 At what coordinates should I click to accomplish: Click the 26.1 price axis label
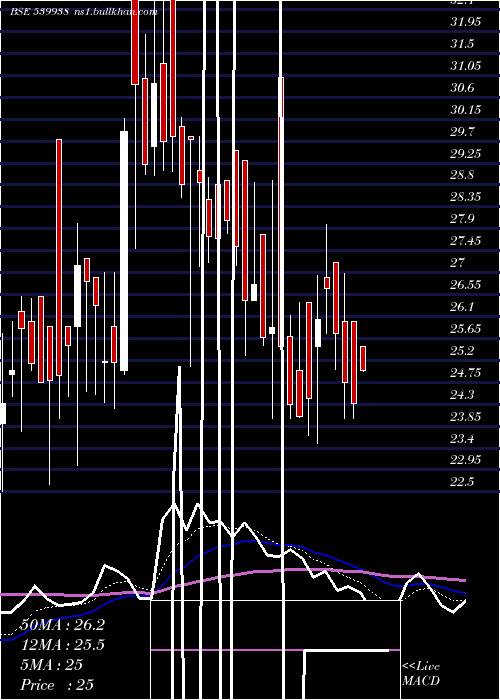(462, 306)
